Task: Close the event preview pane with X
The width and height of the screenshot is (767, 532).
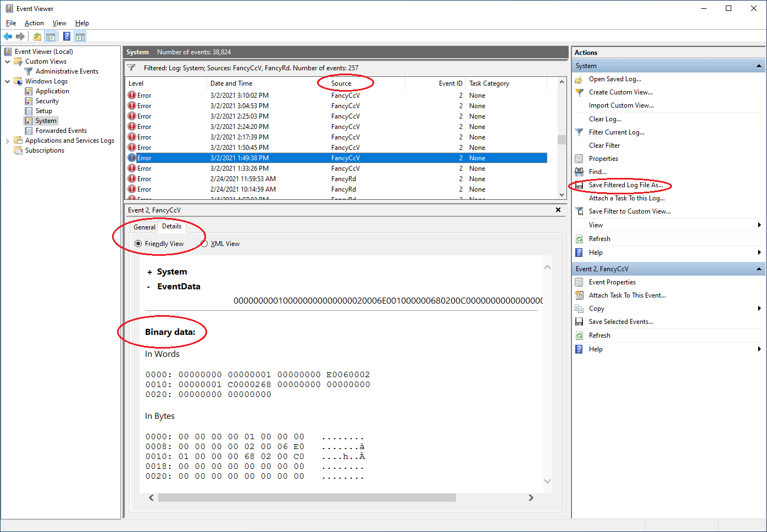Action: click(558, 210)
